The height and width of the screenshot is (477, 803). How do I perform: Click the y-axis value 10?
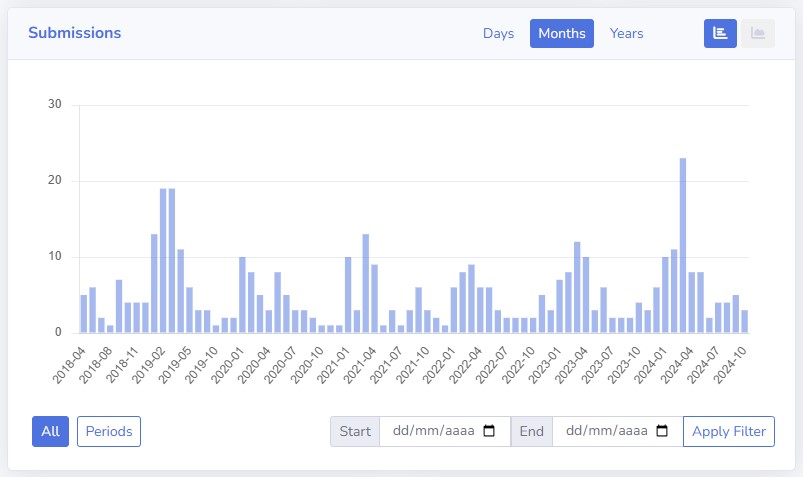[x=55, y=256]
